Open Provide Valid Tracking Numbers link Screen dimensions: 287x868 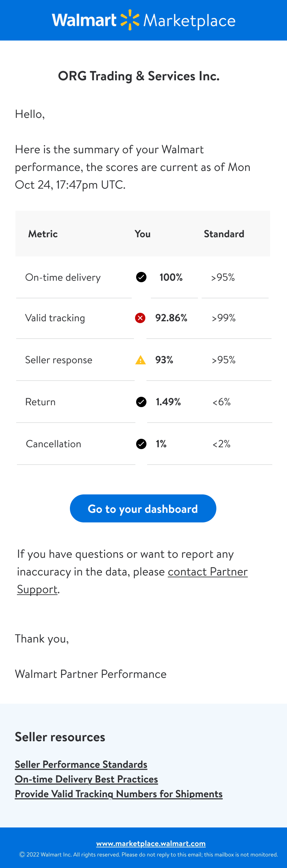118,794
